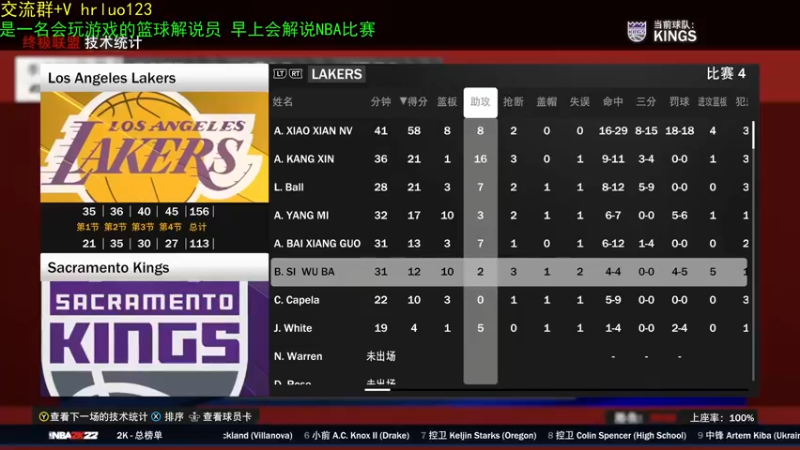Viewport: 800px width, 450px height.
Task: Click the 失误 column header
Action: coord(580,102)
